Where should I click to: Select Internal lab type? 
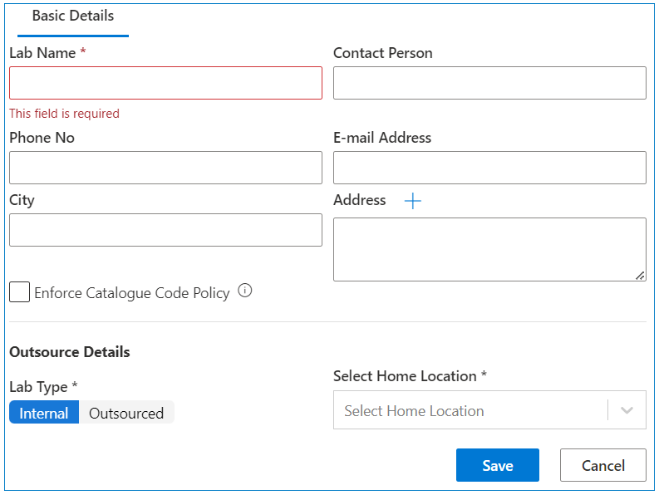tap(44, 413)
